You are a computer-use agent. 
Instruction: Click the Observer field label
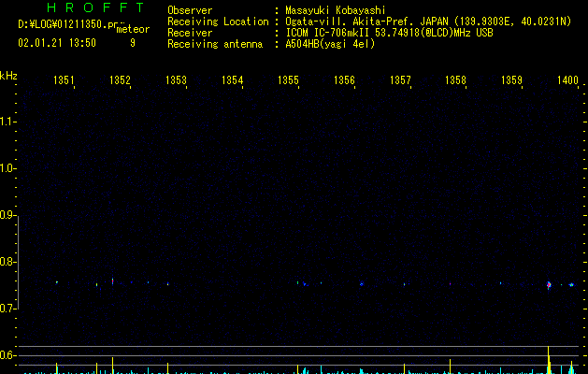[x=190, y=10]
